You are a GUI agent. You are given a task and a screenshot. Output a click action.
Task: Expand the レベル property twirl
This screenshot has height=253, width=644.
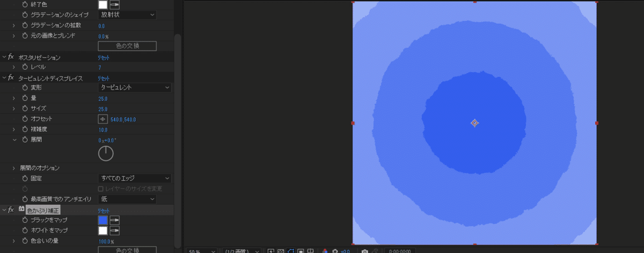14,67
